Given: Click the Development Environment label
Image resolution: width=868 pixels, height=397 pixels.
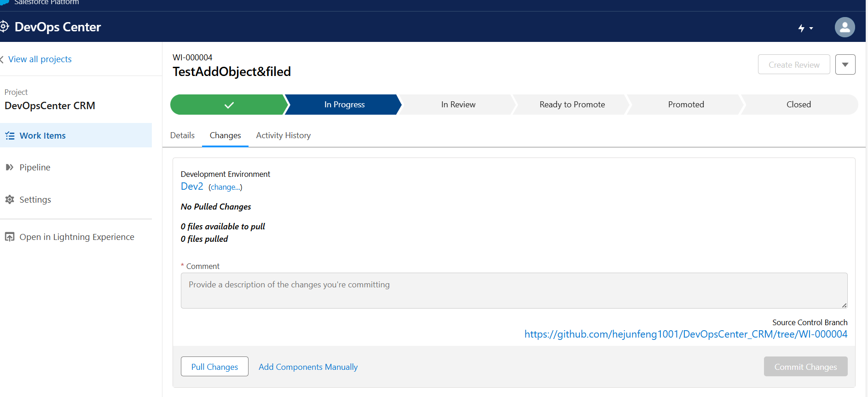Looking at the screenshot, I should click(226, 174).
